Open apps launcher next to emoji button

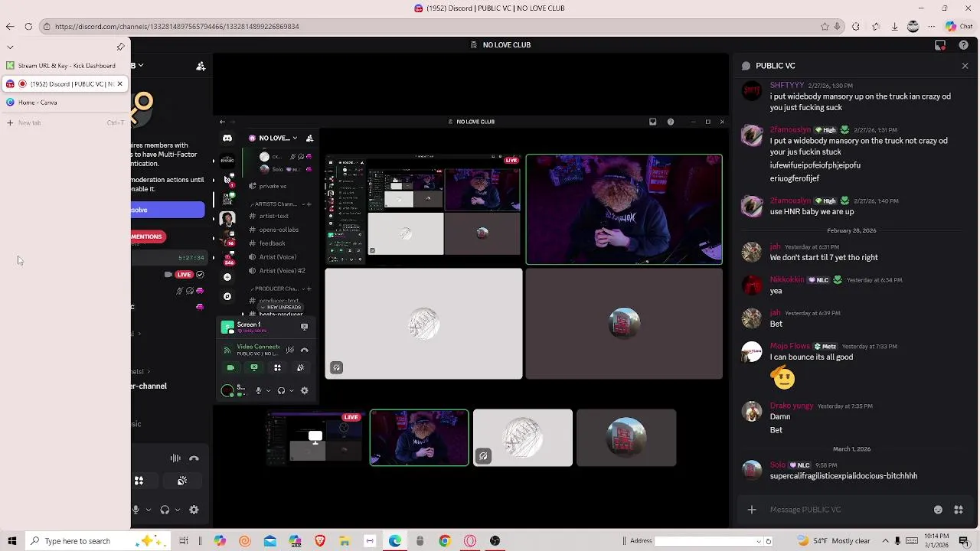(958, 510)
